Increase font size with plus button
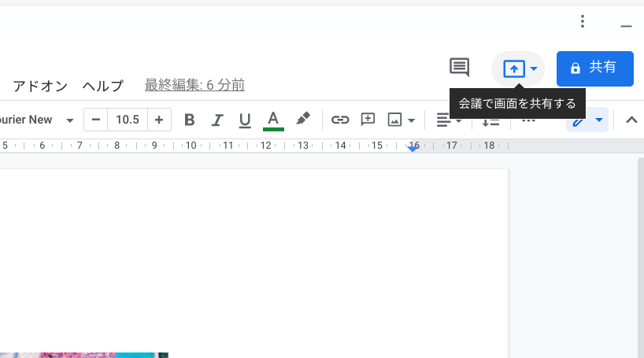 click(x=159, y=120)
